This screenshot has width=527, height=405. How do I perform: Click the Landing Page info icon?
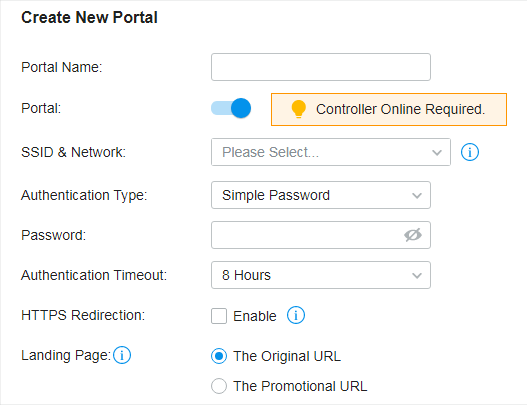click(x=122, y=355)
